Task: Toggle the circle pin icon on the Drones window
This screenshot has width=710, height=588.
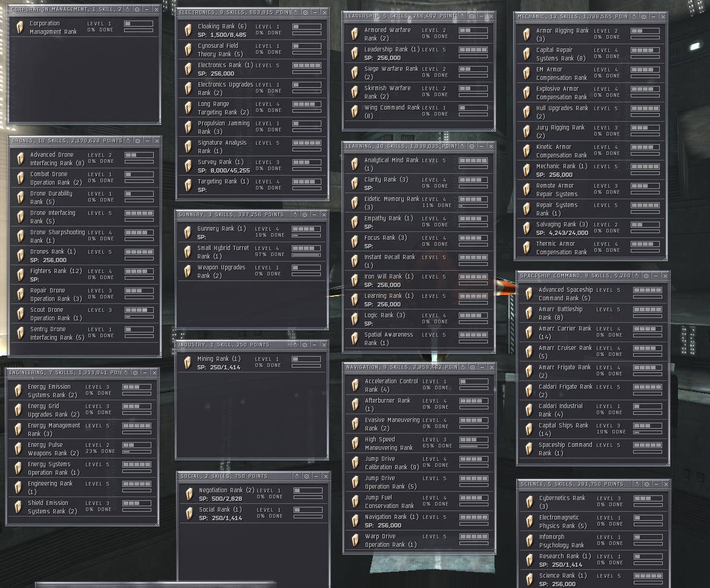Action: pos(137,141)
